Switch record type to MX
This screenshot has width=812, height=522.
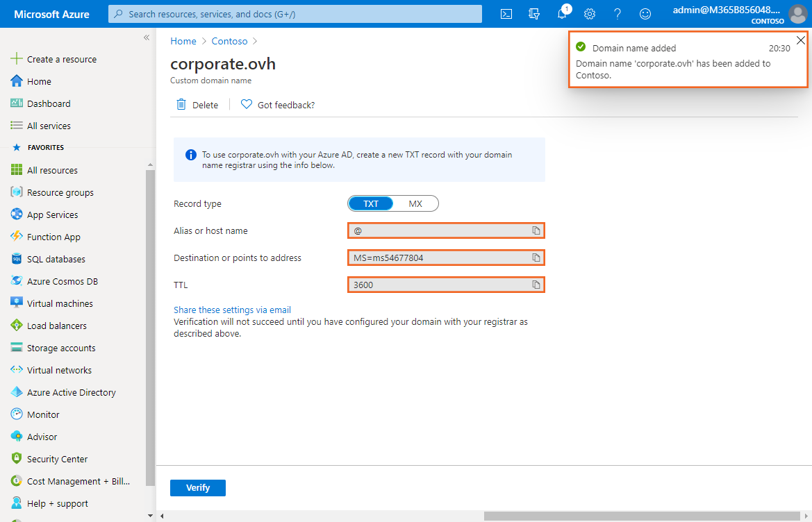click(415, 203)
